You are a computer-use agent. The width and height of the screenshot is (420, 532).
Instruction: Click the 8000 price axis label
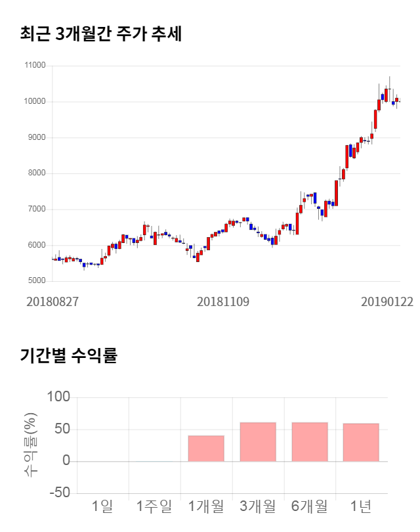(x=36, y=173)
